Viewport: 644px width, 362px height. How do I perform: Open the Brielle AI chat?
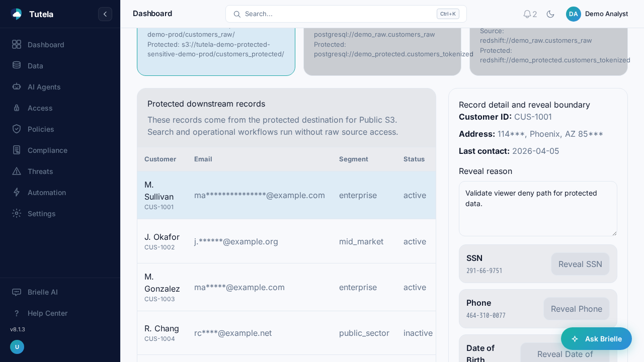pos(42,292)
